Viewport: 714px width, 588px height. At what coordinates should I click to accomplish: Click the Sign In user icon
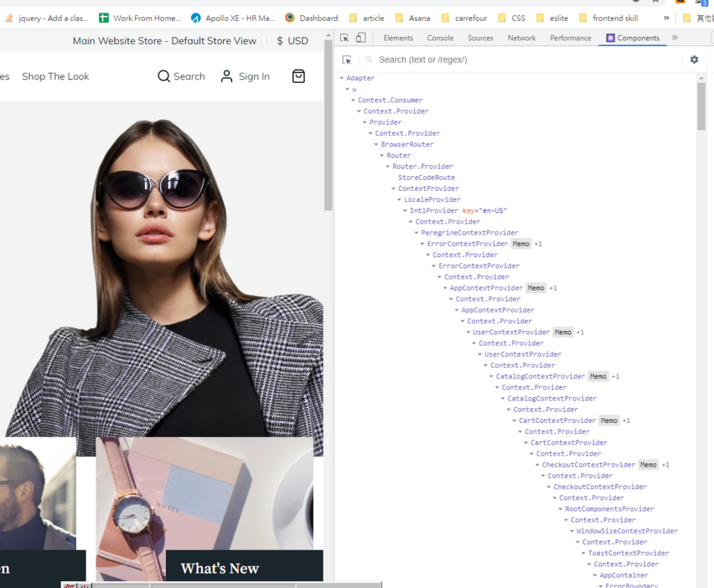227,77
